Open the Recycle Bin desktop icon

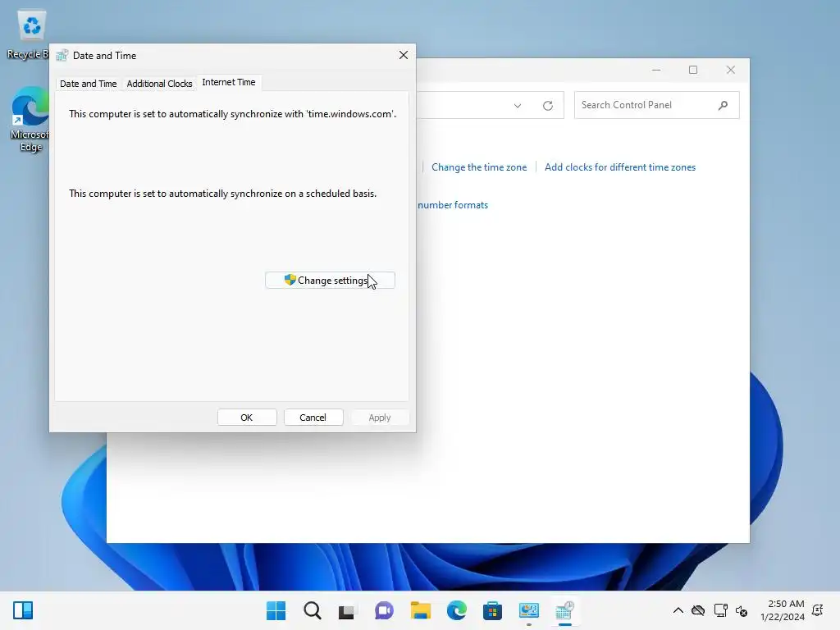pos(30,35)
